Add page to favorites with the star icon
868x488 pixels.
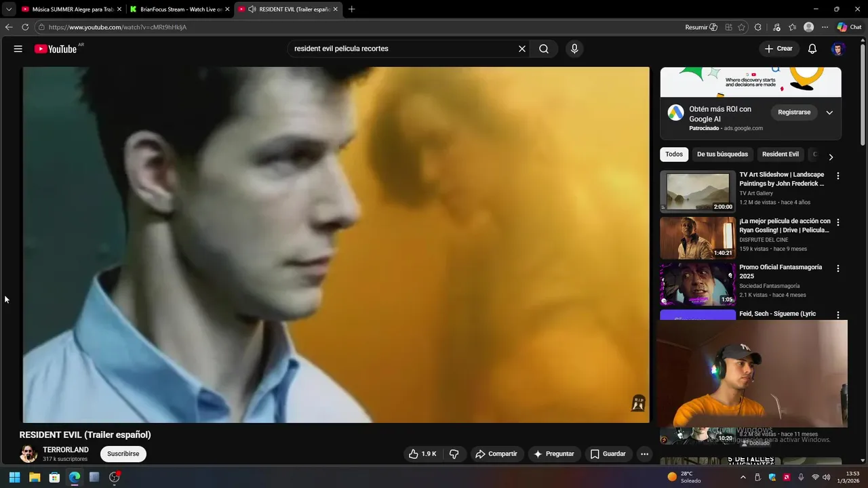coord(742,27)
